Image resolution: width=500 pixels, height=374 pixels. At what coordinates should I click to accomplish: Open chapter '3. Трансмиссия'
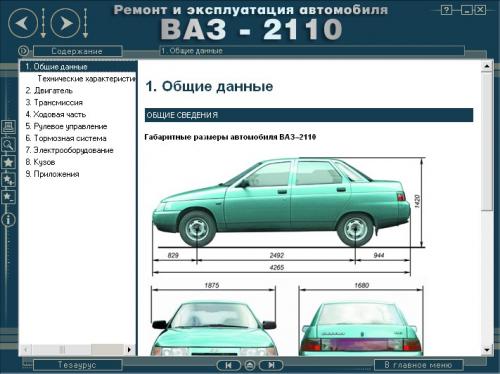(x=54, y=103)
